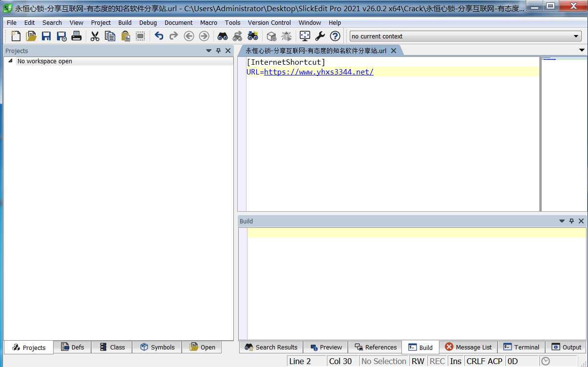Viewport: 588px width, 367px height.
Task: Toggle fullscreen with the monitor icon
Action: point(305,36)
